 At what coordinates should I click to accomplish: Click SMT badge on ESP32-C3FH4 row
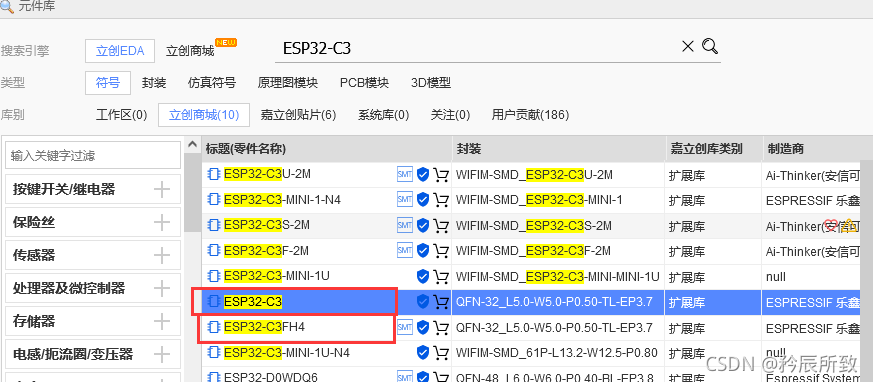[405, 327]
